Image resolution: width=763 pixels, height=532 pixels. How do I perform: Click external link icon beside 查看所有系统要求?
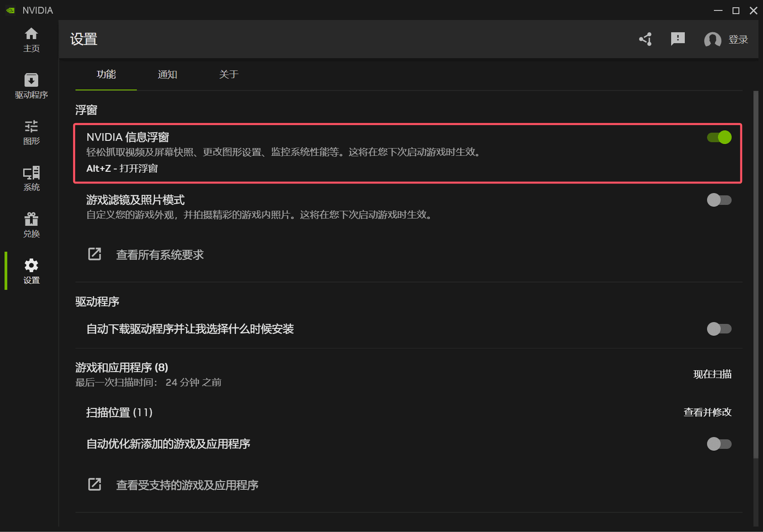click(95, 254)
